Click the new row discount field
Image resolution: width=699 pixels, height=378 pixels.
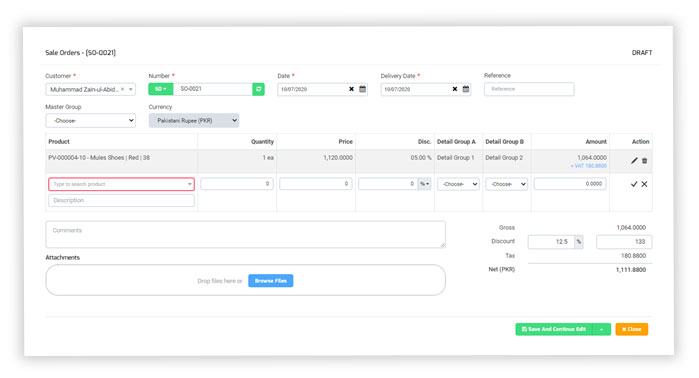click(x=388, y=184)
